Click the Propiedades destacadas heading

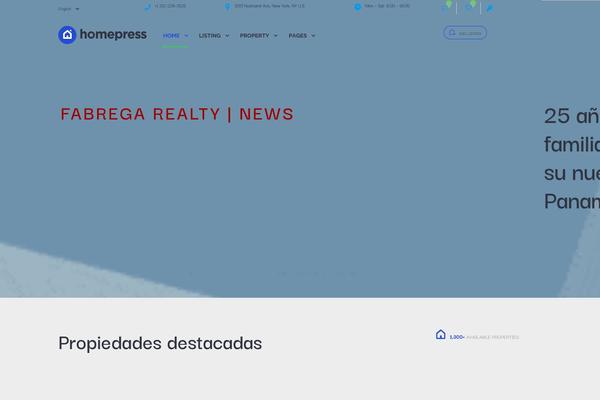160,343
